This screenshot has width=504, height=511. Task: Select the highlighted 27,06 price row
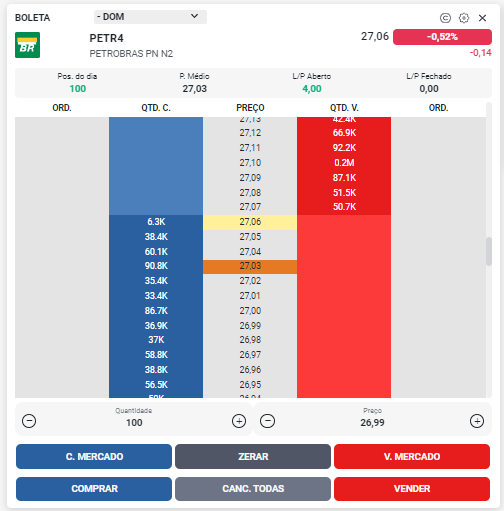(250, 222)
